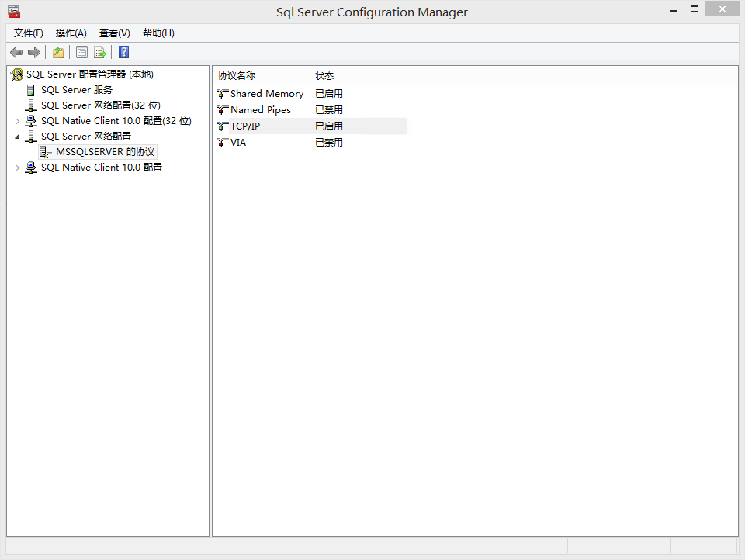Click the VIA protocol icon
745x560 pixels.
[x=223, y=142]
